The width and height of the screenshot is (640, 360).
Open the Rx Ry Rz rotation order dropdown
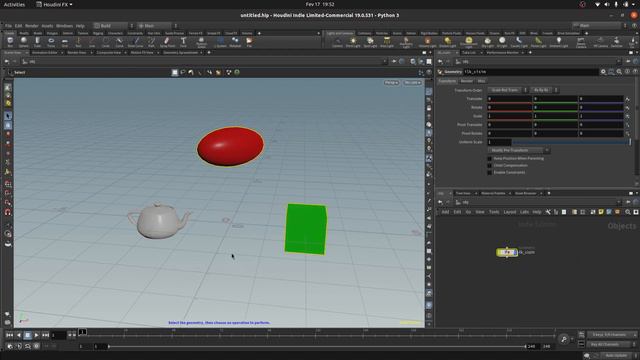point(544,90)
